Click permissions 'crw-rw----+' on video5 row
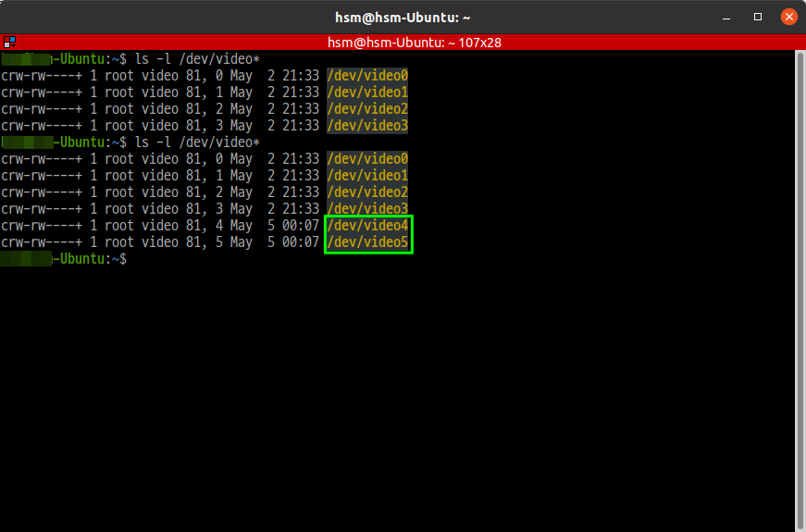 [x=42, y=242]
